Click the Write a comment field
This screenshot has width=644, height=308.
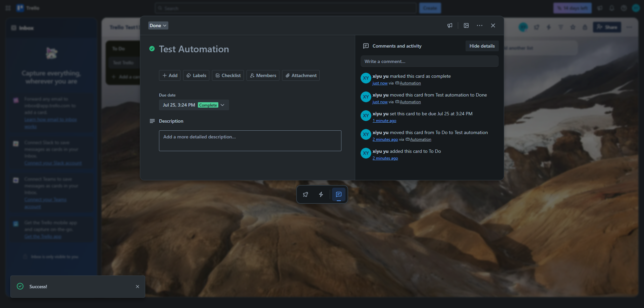[430, 61]
